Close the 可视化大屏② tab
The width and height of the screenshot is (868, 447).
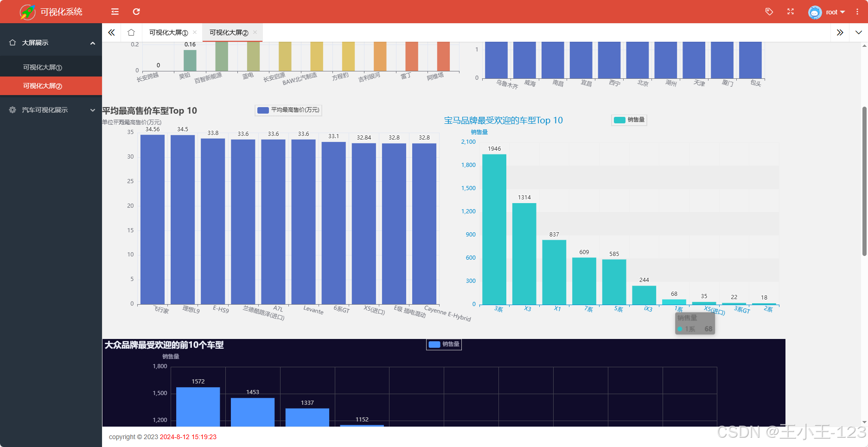255,32
